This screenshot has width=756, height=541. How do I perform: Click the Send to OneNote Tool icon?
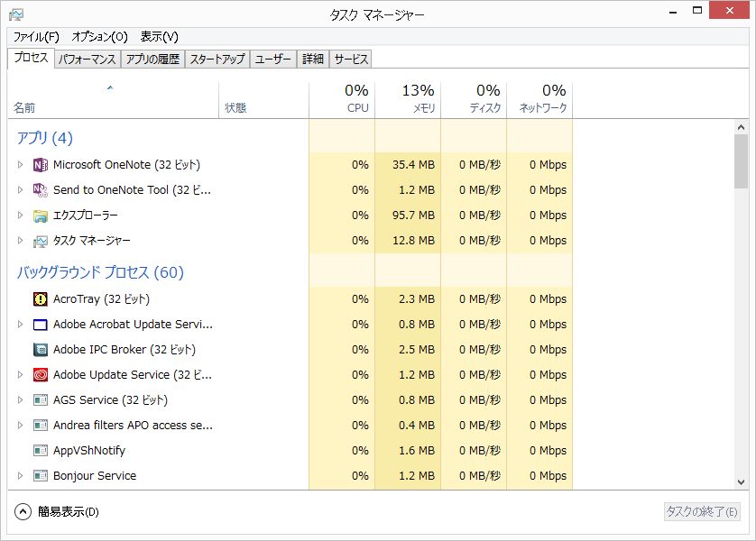[x=41, y=190]
